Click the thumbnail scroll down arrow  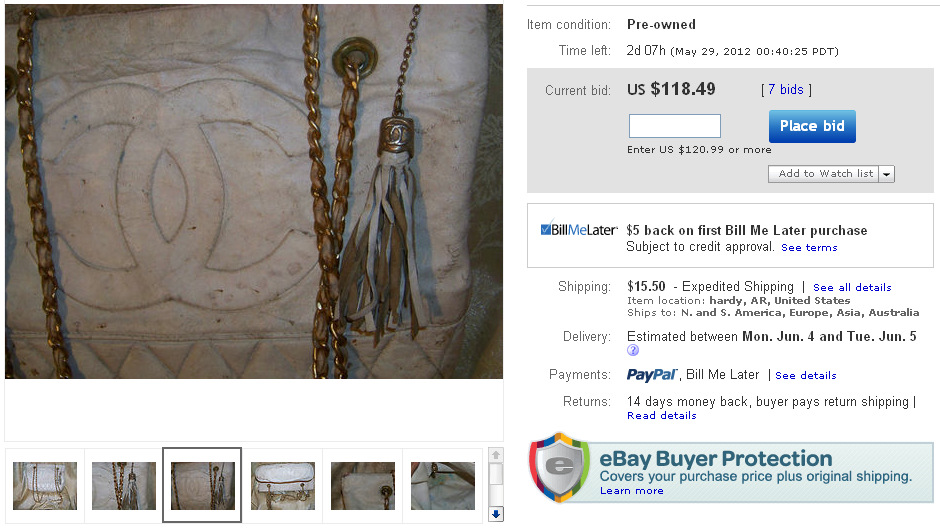coord(496,514)
